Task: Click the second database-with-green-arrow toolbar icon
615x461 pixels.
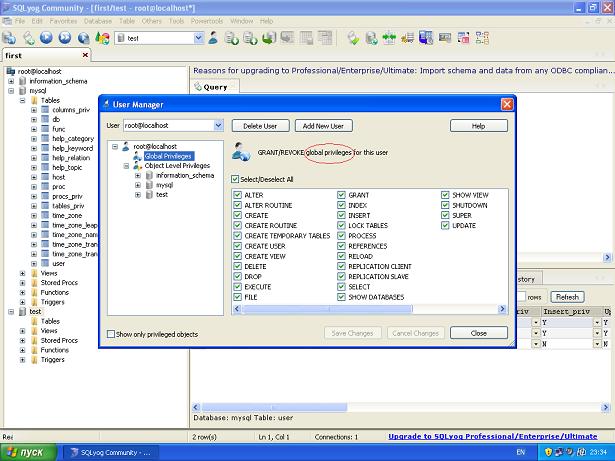Action: [250, 38]
